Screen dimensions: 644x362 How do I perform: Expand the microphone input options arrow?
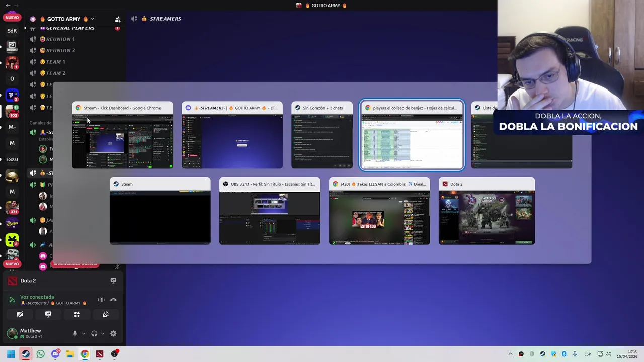coord(83,333)
